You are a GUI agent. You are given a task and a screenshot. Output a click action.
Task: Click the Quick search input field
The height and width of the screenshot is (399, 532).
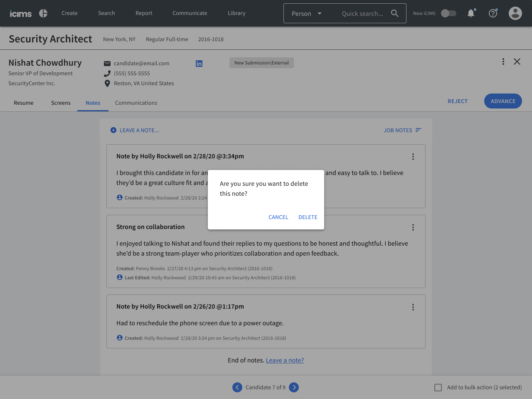362,14
